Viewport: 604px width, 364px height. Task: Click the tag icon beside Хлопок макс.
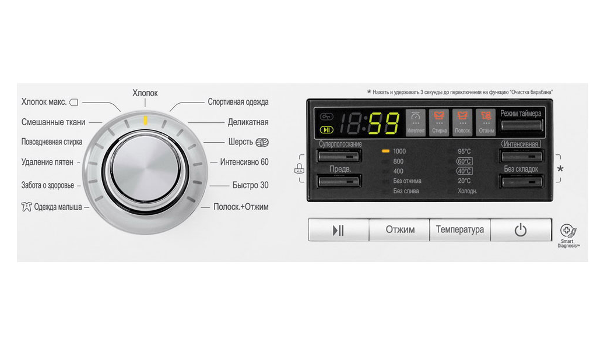tap(73, 103)
